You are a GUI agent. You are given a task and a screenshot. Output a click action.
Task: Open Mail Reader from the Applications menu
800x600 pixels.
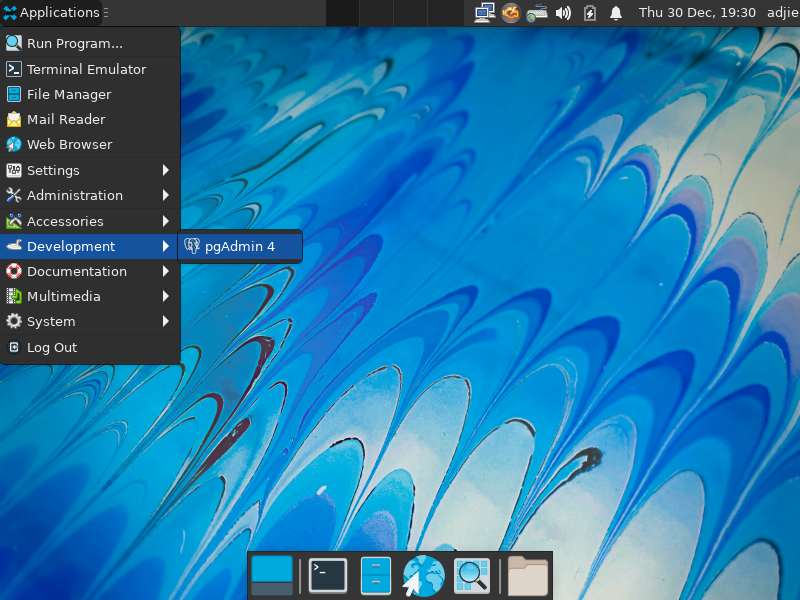90,119
